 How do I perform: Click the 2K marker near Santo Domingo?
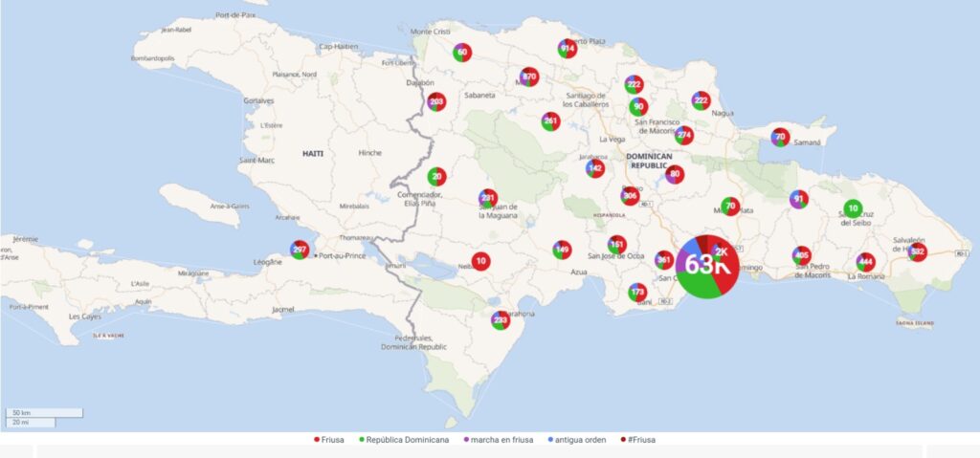pyautogui.click(x=722, y=251)
